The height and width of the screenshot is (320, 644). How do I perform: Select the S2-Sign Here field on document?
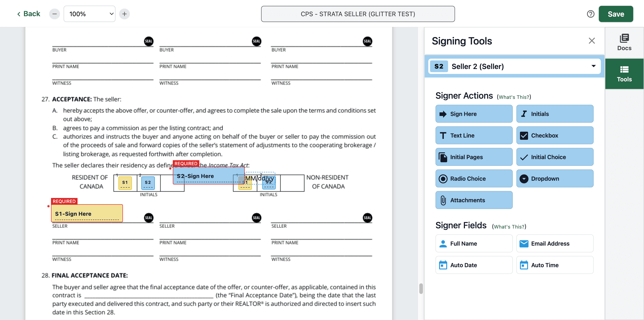pos(209,176)
